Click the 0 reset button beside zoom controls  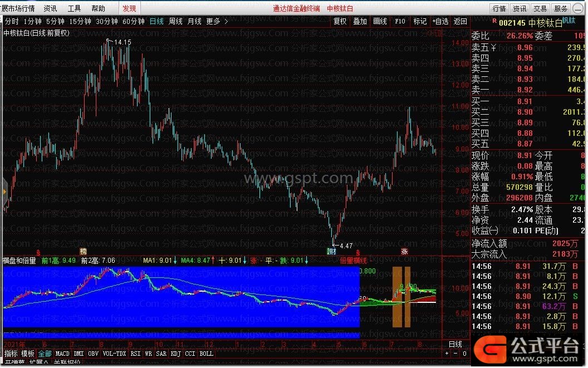point(464,354)
